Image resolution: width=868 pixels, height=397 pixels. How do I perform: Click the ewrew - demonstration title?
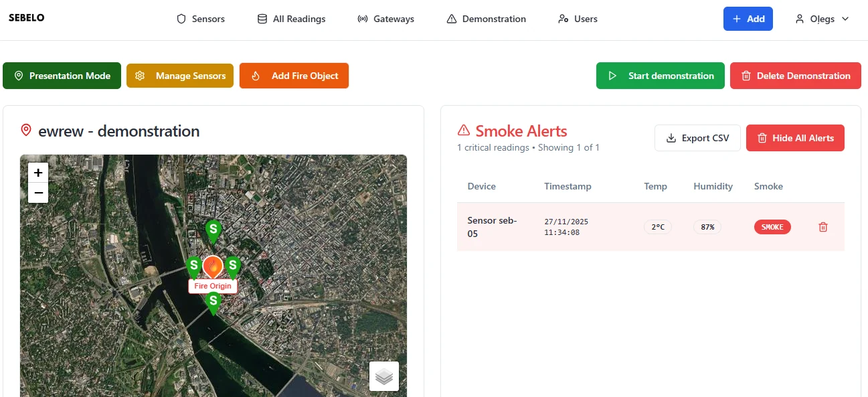point(119,131)
